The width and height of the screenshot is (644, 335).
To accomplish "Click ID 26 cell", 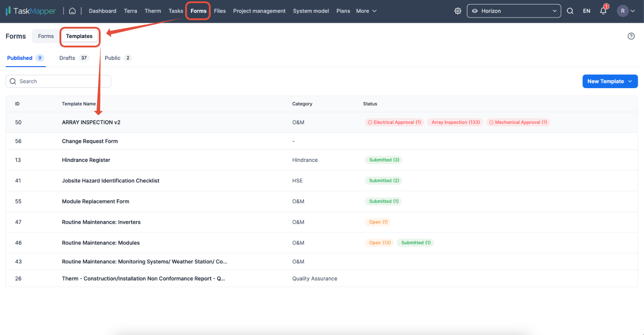I will click(x=18, y=279).
